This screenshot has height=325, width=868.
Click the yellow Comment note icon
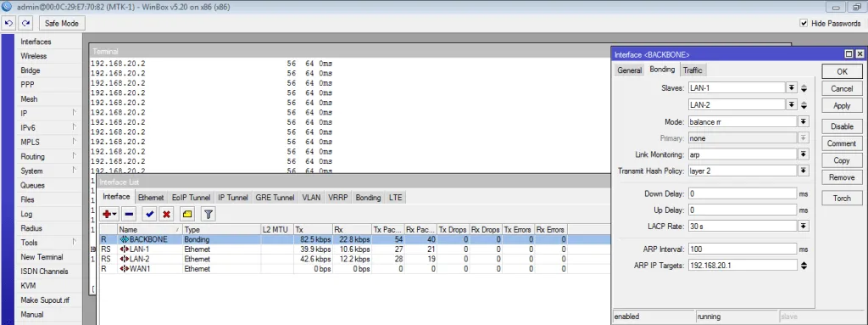(187, 214)
